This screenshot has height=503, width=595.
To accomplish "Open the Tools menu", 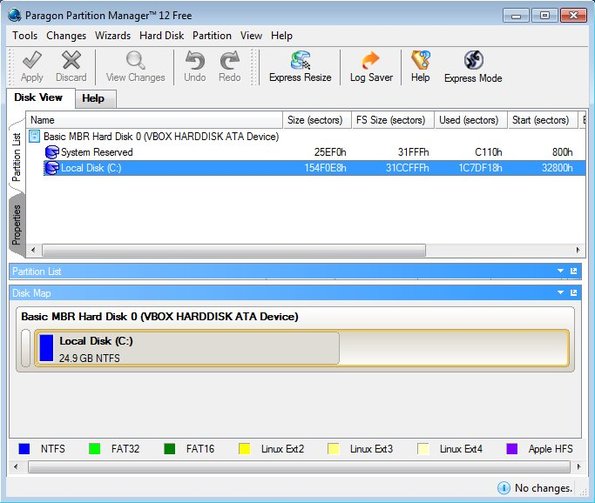I will point(25,35).
